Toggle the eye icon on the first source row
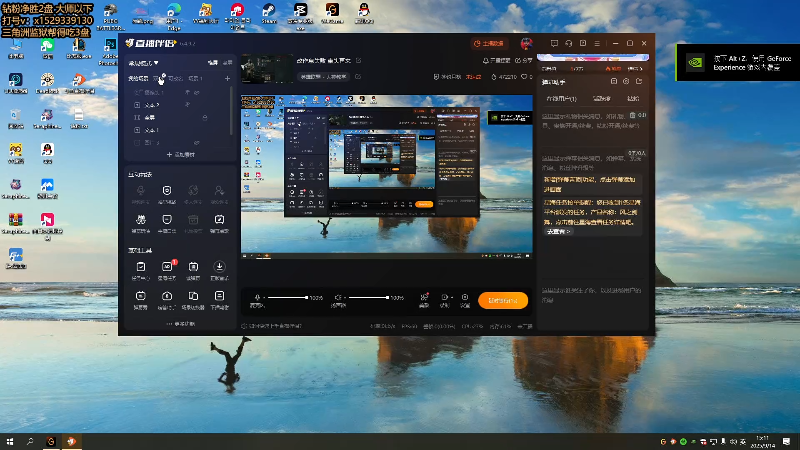The image size is (800, 450). [x=196, y=93]
